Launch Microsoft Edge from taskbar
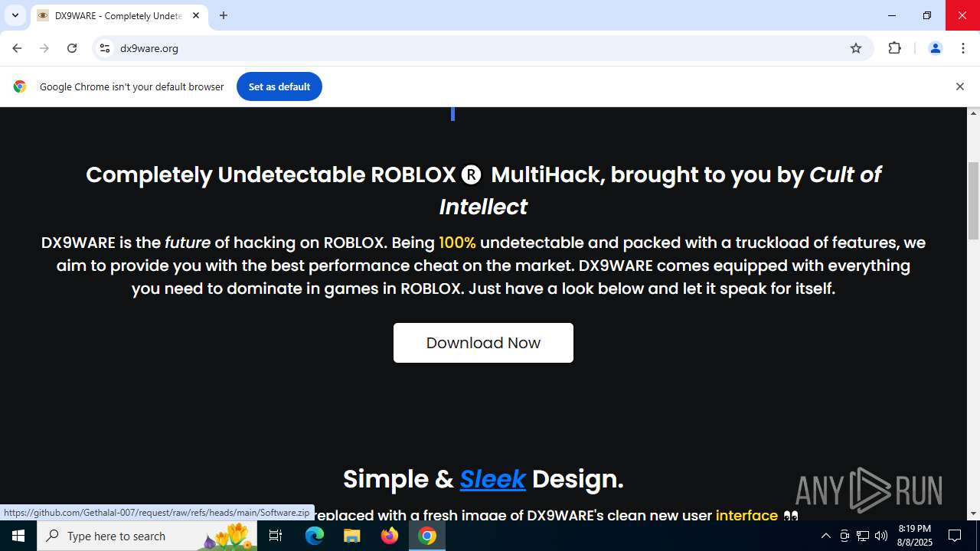The height and width of the screenshot is (551, 980). tap(315, 536)
